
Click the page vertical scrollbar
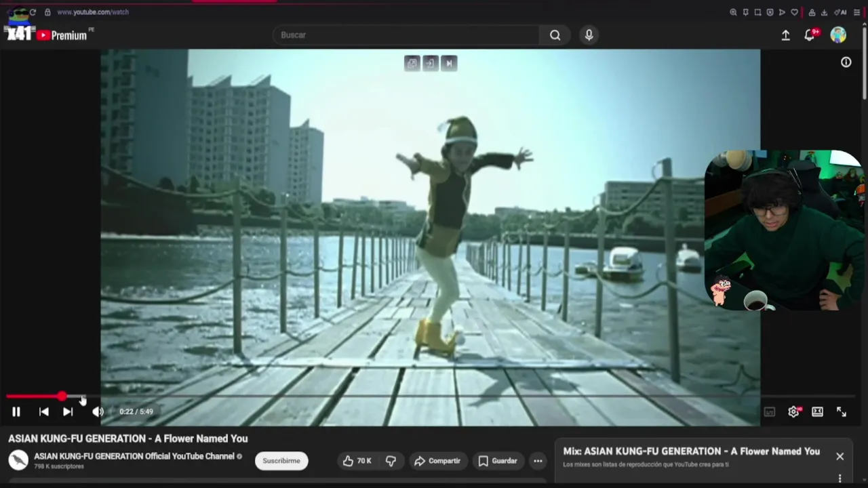point(865,62)
